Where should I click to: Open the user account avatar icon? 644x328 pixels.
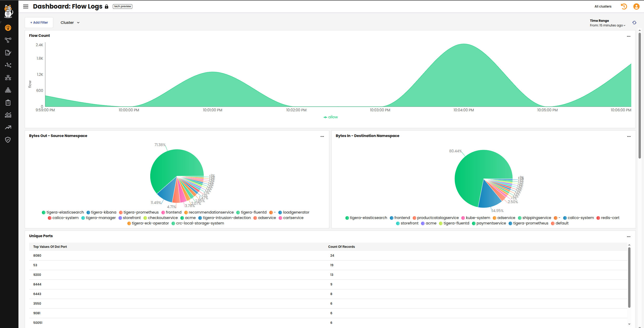pos(636,6)
